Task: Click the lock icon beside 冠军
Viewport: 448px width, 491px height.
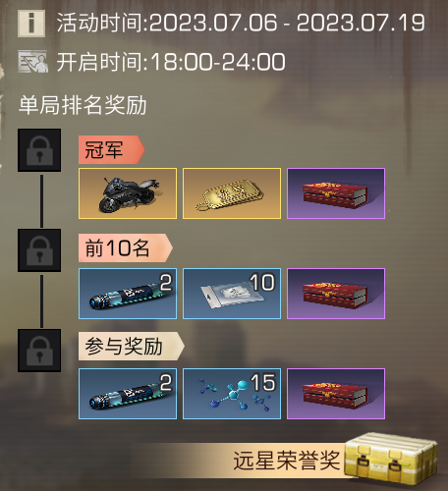Action: [39, 150]
